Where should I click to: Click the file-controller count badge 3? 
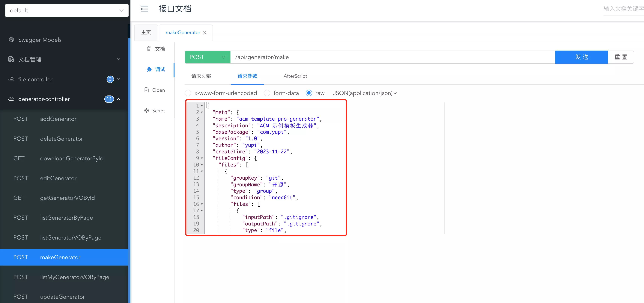pos(110,79)
